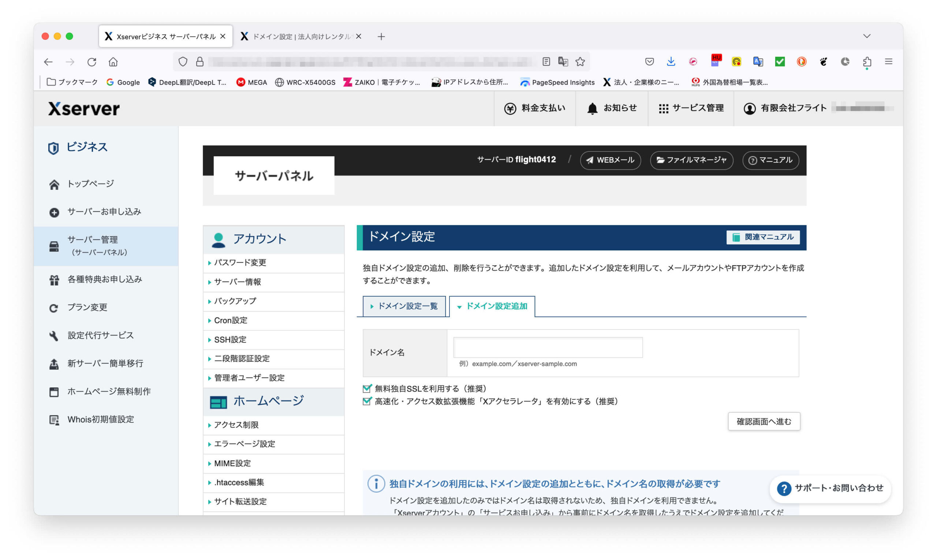Click the lock site info icon
The image size is (937, 560).
200,61
